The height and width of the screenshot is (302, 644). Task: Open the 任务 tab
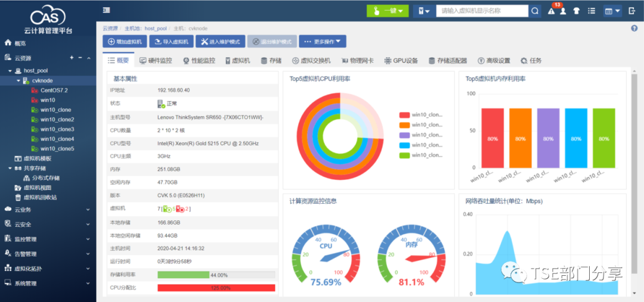pos(531,61)
